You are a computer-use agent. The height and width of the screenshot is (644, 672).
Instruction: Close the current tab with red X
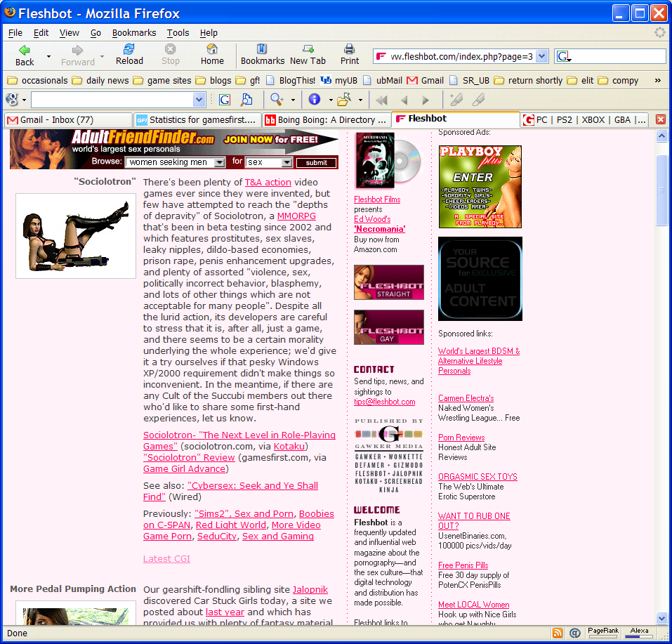[660, 119]
